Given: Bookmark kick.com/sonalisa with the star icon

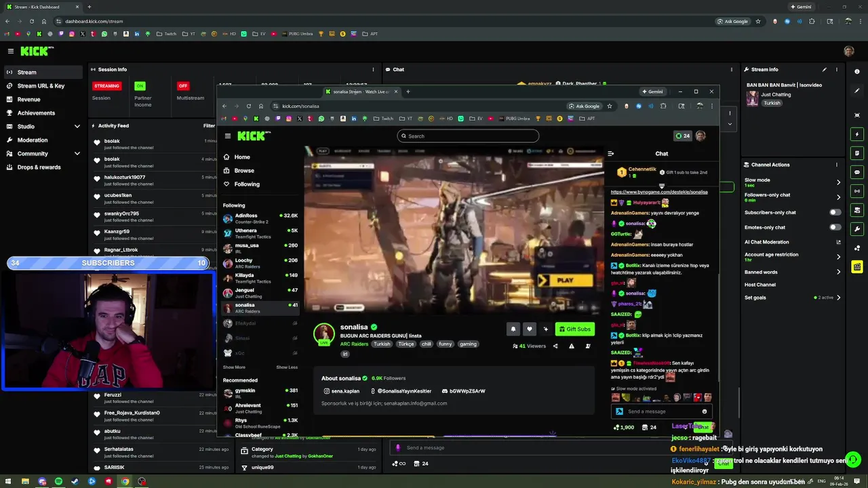Looking at the screenshot, I should 610,106.
